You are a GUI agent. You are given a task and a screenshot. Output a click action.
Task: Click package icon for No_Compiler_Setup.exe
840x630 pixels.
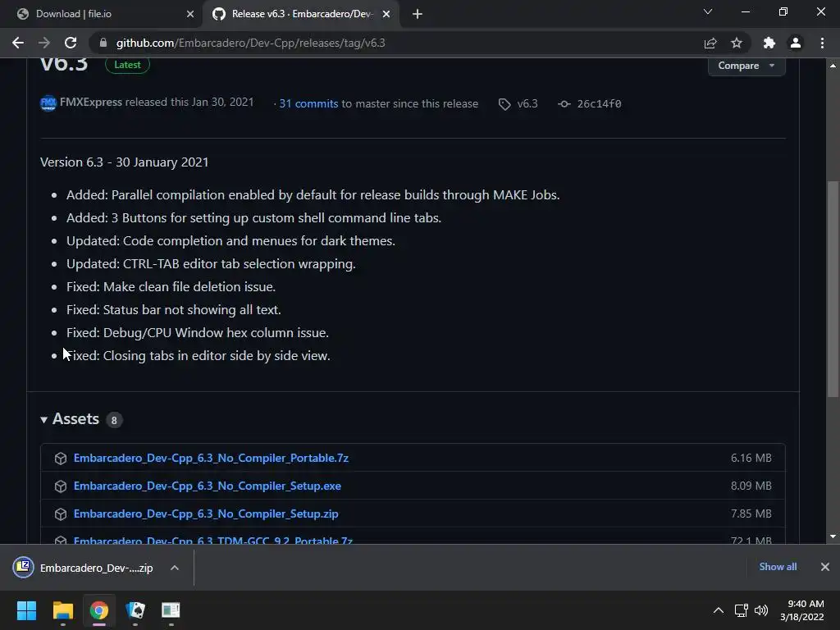(x=61, y=486)
